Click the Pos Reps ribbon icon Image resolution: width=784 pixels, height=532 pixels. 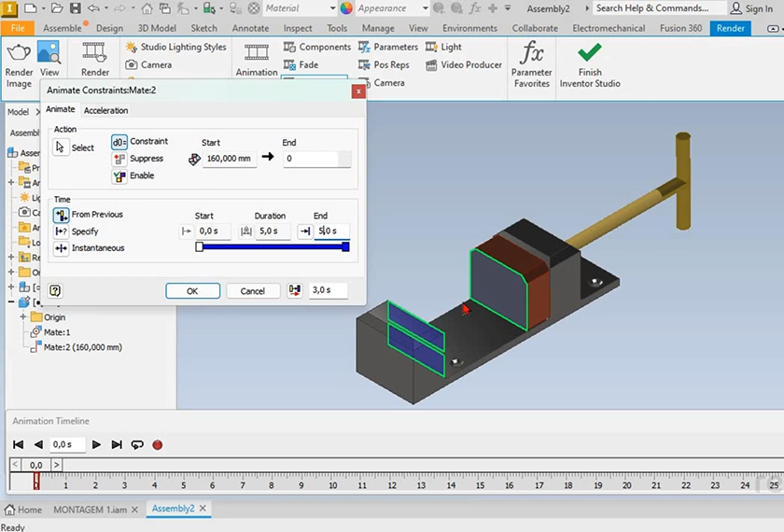coord(365,65)
